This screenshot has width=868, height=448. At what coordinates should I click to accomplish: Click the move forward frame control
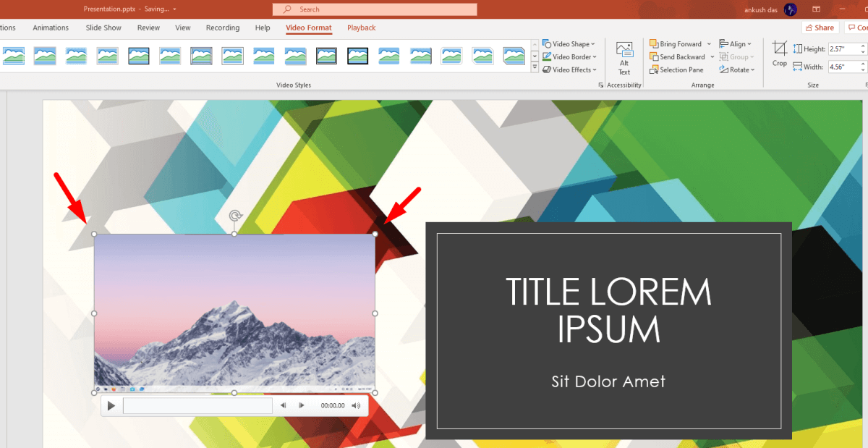(299, 405)
